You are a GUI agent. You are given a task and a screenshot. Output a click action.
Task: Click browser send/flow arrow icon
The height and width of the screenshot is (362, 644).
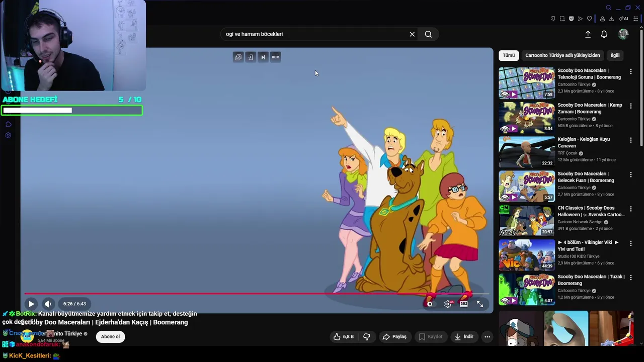(x=580, y=19)
